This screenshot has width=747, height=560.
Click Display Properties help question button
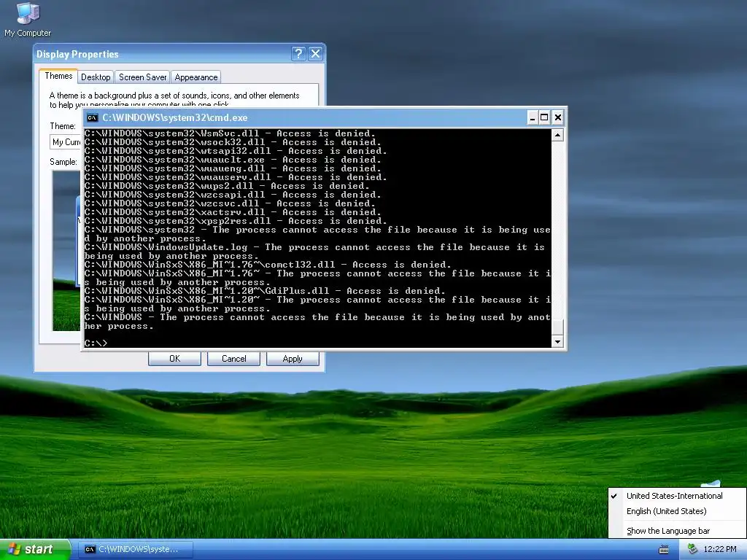click(298, 53)
